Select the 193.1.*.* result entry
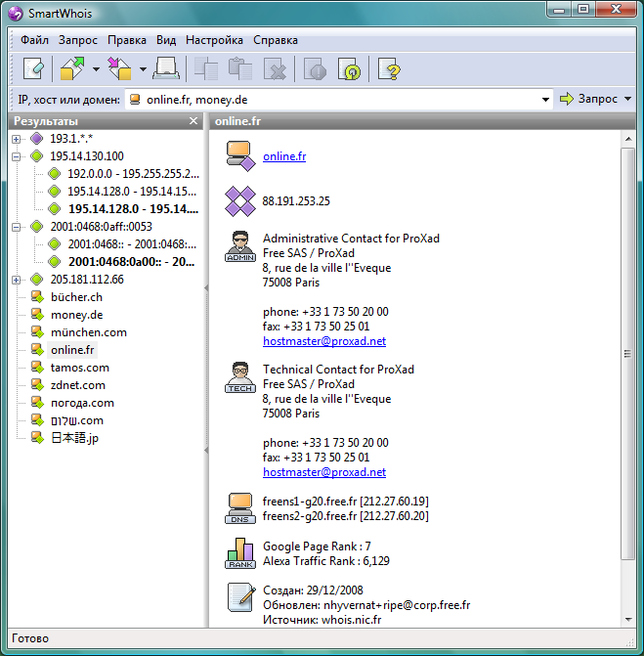Viewport: 644px width, 656px height. pyautogui.click(x=71, y=139)
